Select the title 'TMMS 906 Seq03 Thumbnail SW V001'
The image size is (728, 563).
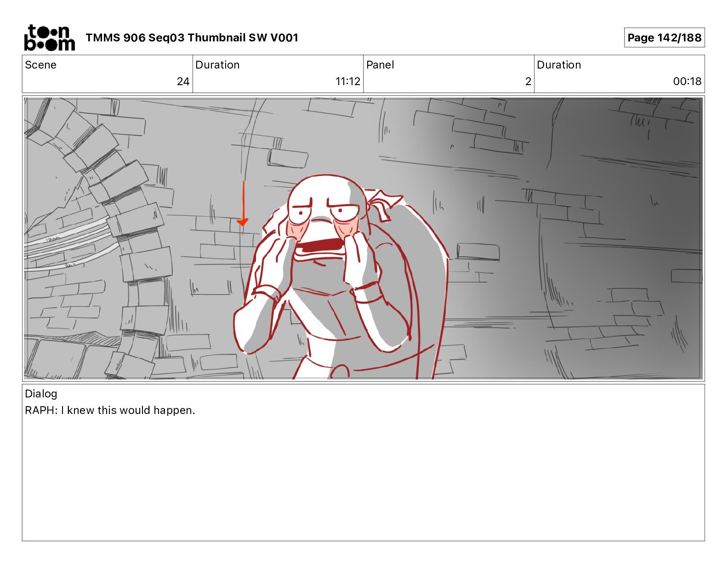(192, 38)
